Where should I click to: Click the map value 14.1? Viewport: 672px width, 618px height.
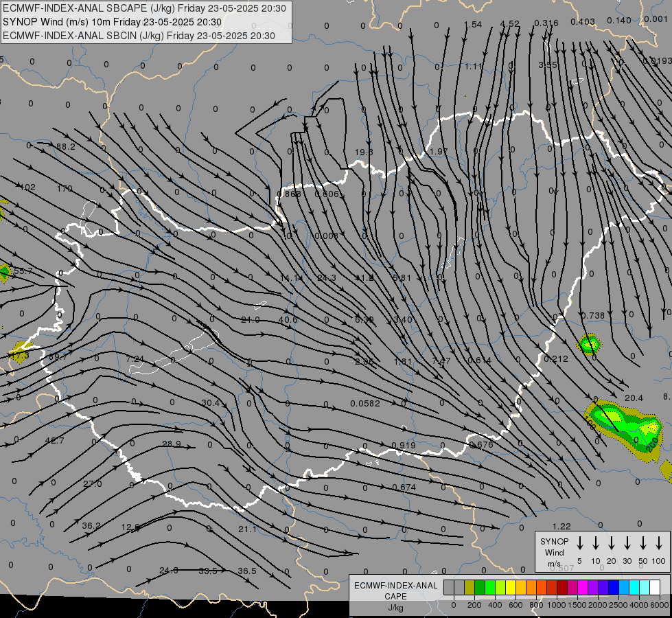289,278
